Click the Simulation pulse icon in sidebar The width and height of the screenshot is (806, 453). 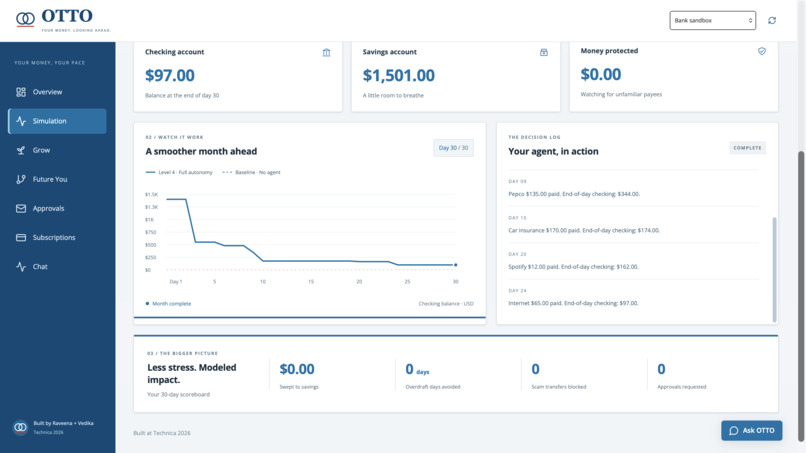(x=21, y=121)
